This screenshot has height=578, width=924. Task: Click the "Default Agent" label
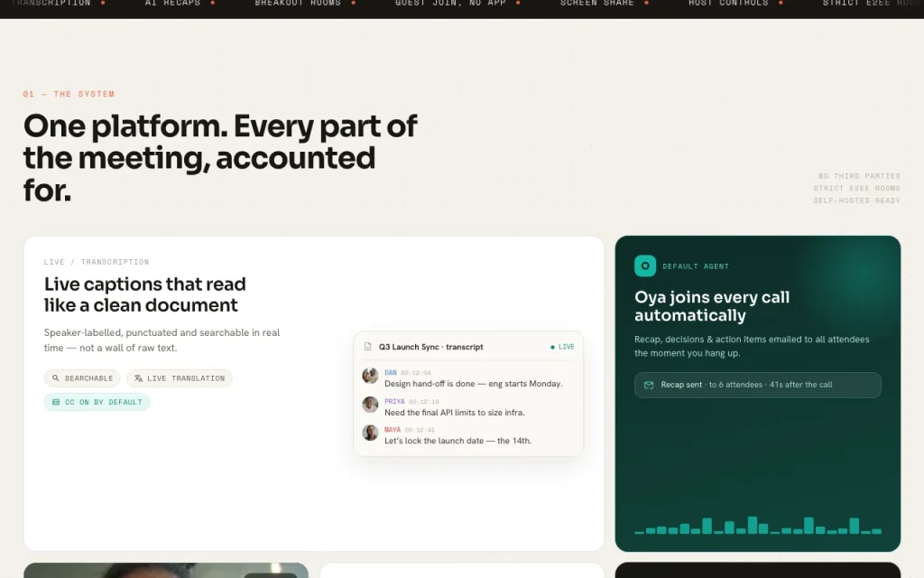pos(696,266)
